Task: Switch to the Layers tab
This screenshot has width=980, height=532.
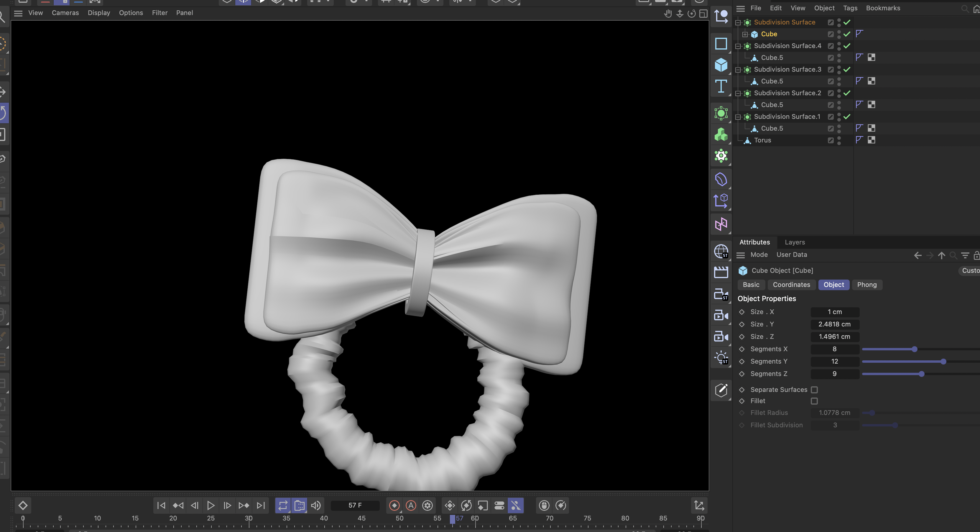Action: click(x=794, y=242)
